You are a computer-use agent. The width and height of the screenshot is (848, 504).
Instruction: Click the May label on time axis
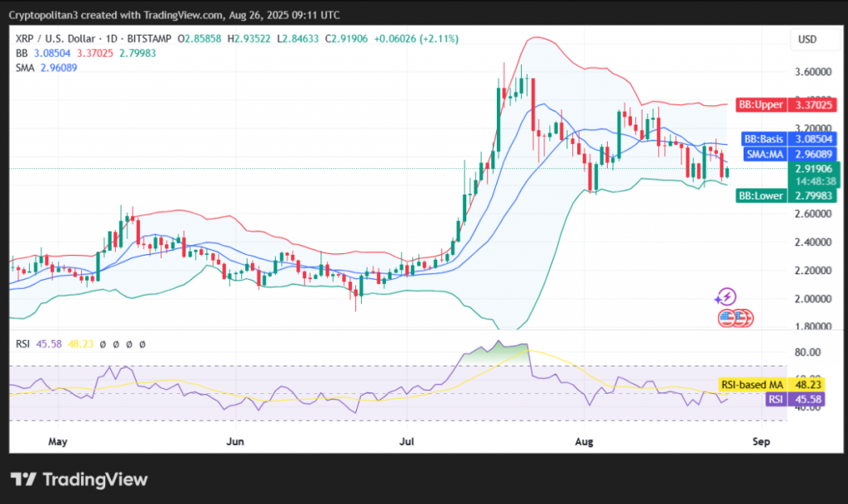tap(57, 442)
